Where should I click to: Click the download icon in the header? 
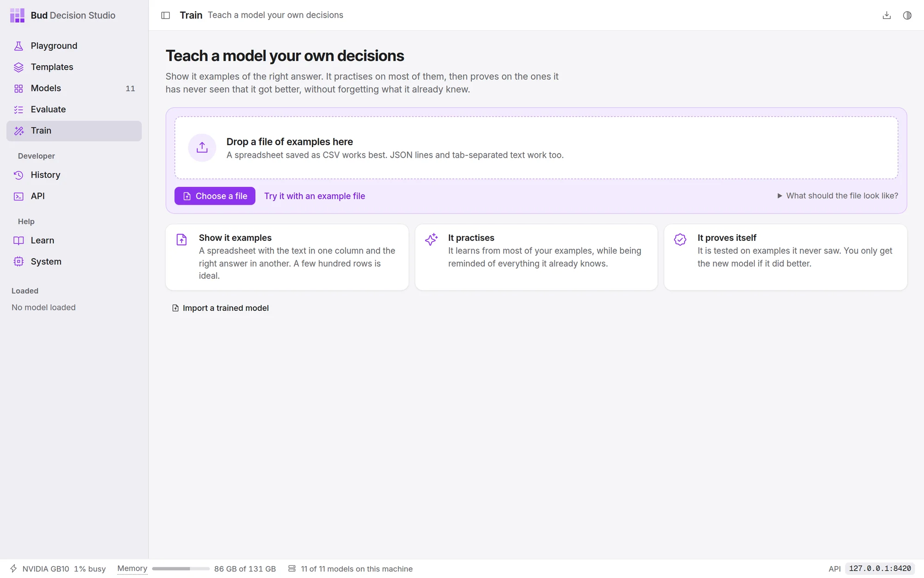pyautogui.click(x=887, y=15)
